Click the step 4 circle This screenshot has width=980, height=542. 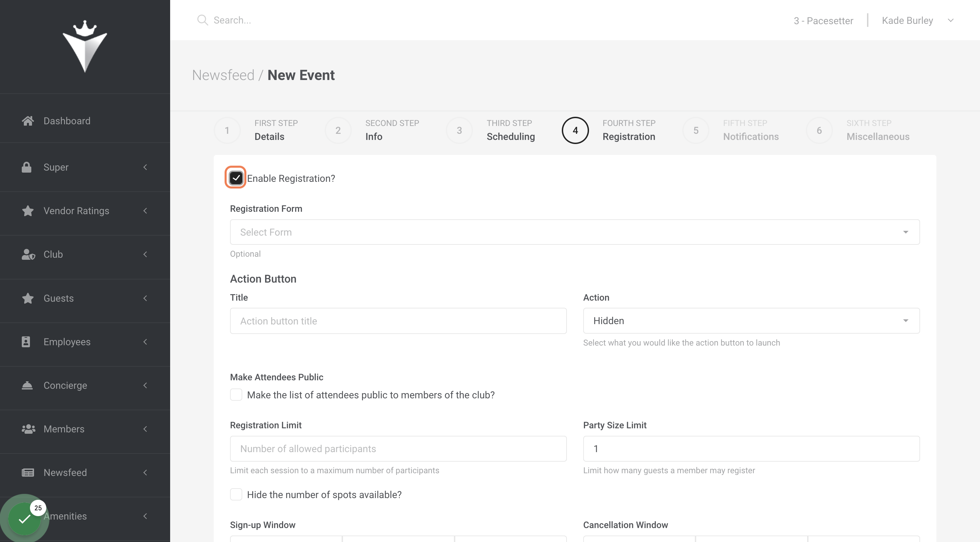coord(575,130)
